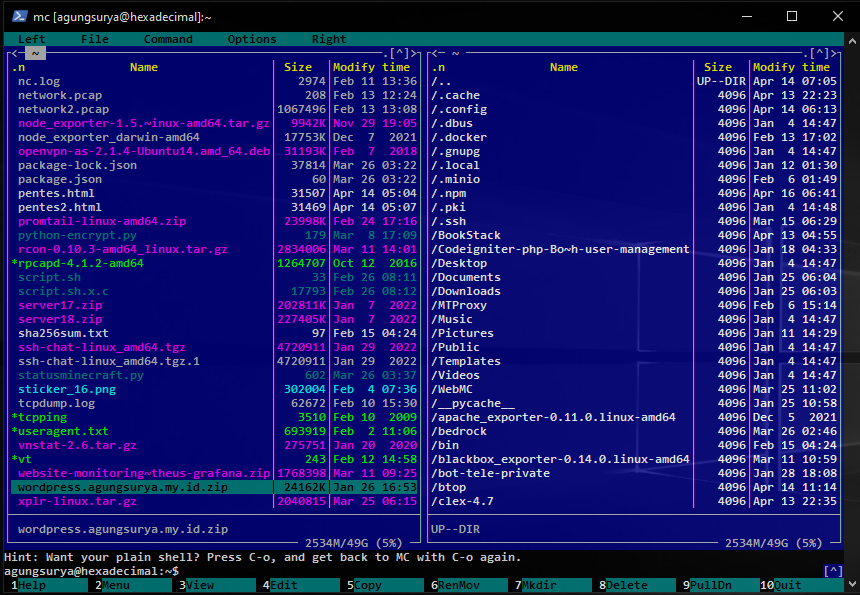The height and width of the screenshot is (595, 860).
Task: Click the left panel history back arrow
Action: pyautogui.click(x=14, y=53)
